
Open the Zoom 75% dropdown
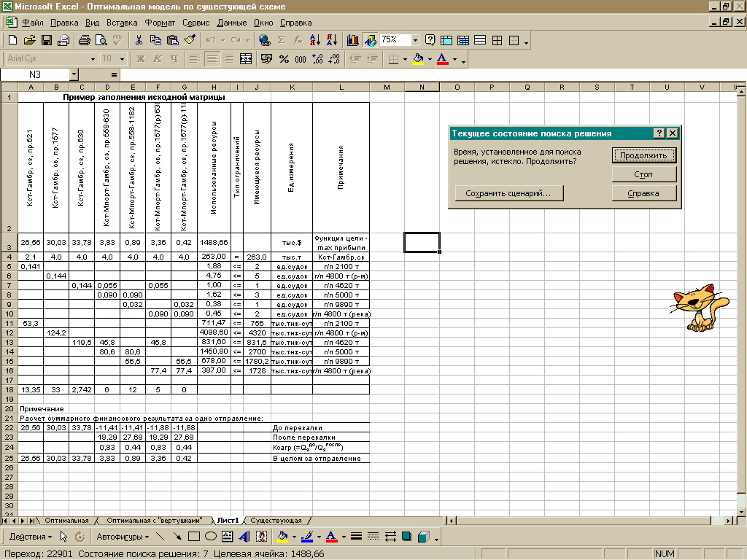[x=415, y=41]
